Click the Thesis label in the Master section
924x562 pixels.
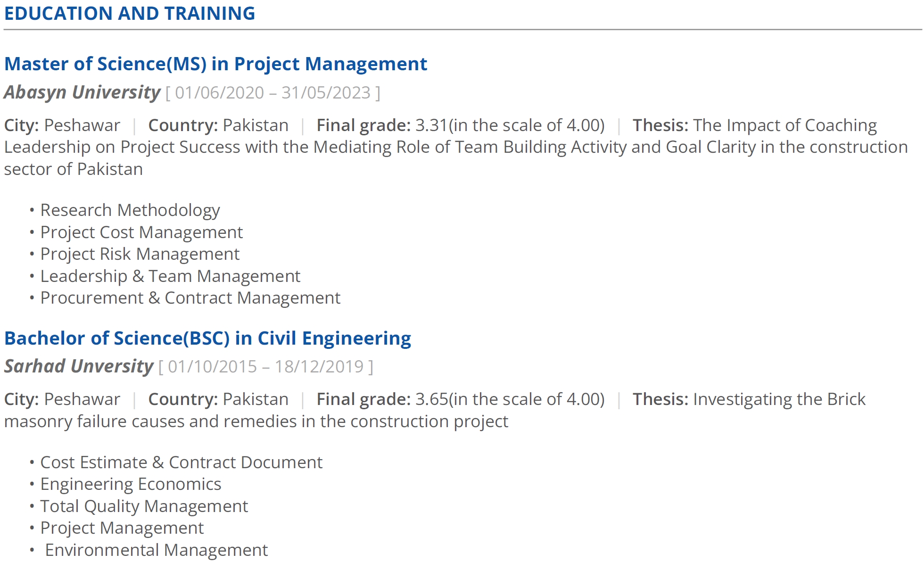point(660,125)
